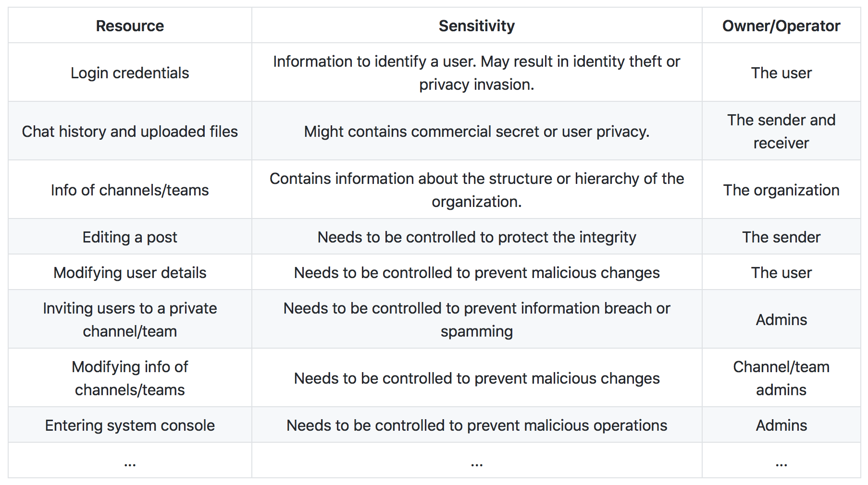Select Inviting users to a private channel/team
Screen dimensions: 868x485
(x=130, y=320)
